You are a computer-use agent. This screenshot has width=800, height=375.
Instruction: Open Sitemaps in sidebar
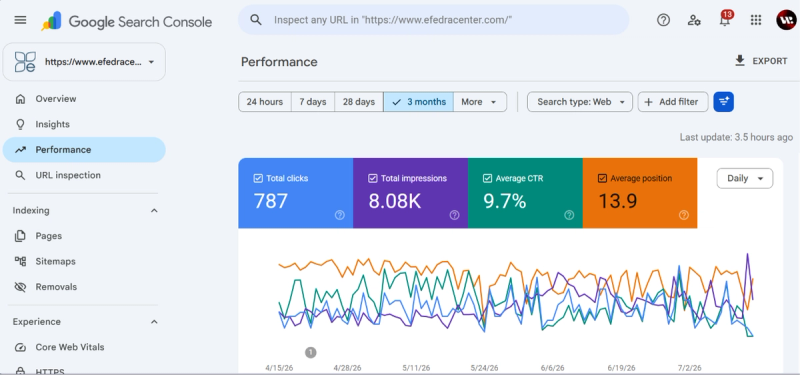[x=84, y=262]
